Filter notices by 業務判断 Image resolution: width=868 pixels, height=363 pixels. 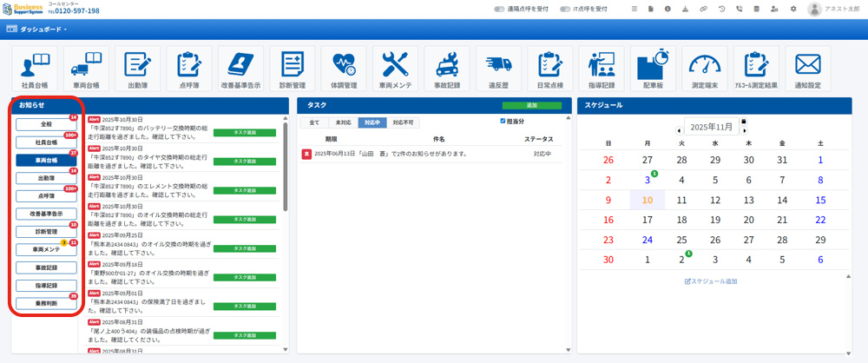[46, 303]
